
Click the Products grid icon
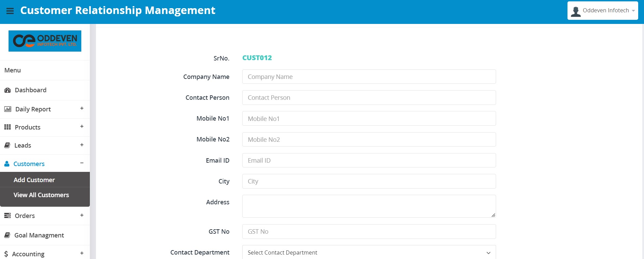tap(8, 127)
